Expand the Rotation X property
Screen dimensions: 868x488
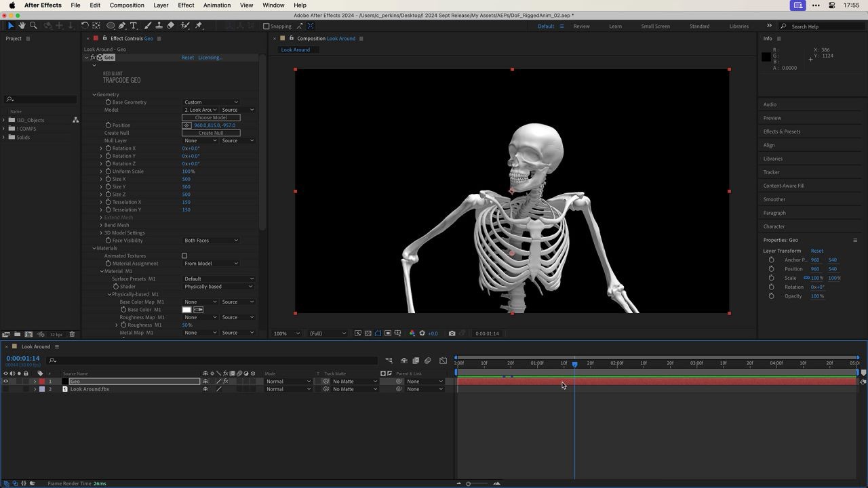102,148
